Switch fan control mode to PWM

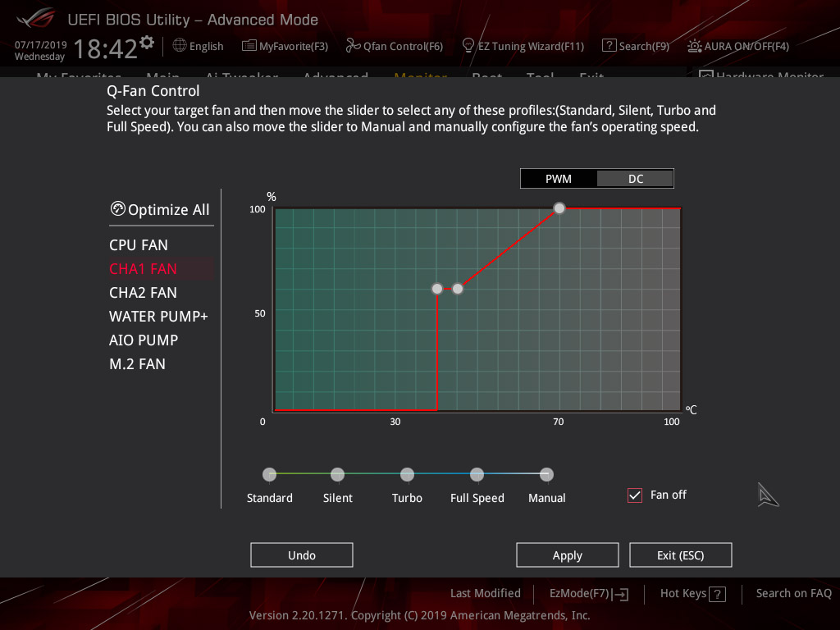[x=558, y=178]
